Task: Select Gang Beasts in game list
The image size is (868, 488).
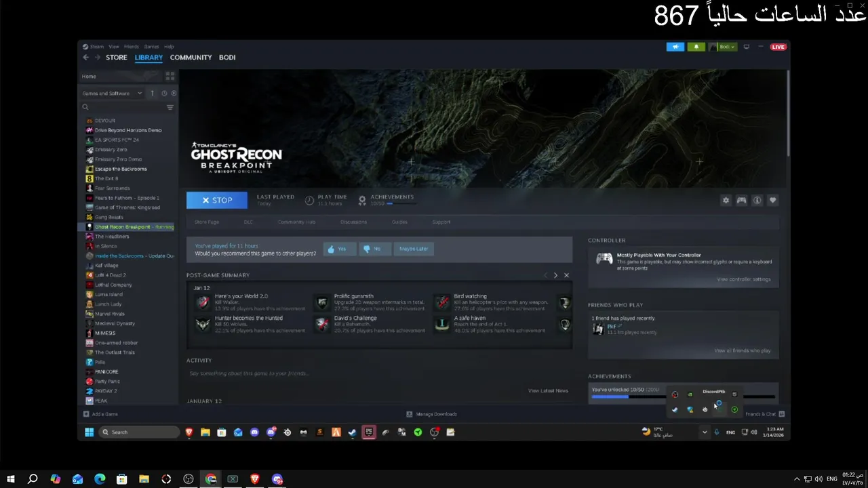Action: coord(109,217)
